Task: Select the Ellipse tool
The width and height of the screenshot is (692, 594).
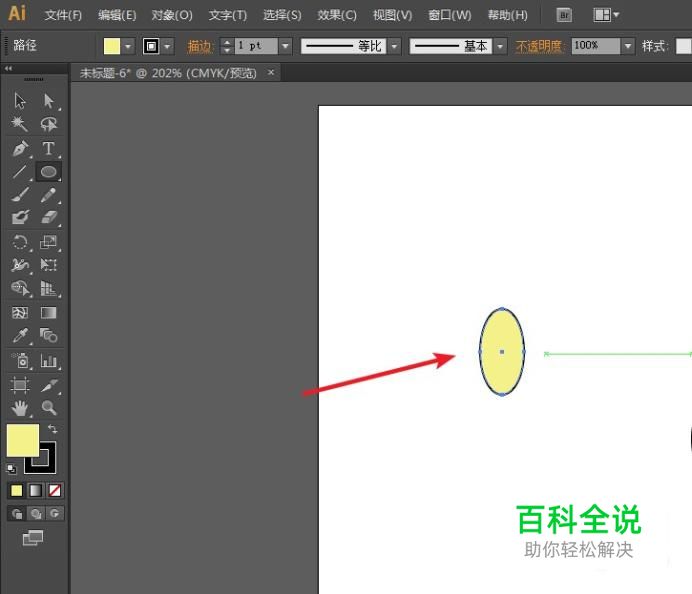Action: (x=49, y=171)
